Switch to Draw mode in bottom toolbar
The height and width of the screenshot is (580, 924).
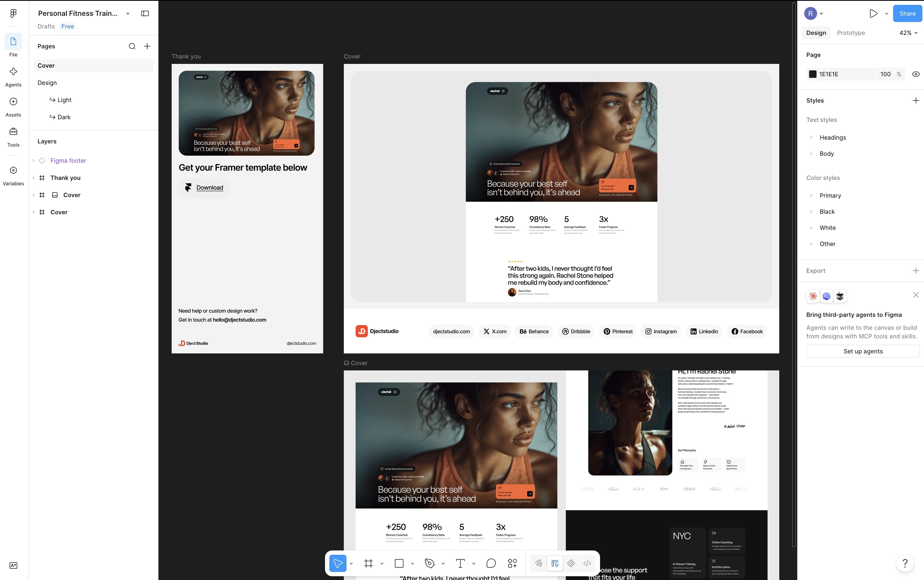pos(539,563)
